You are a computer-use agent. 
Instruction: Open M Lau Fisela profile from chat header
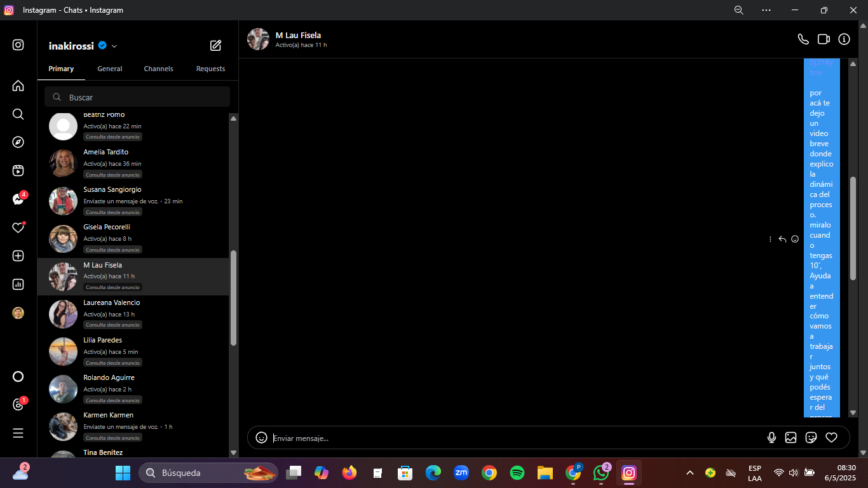[x=298, y=35]
